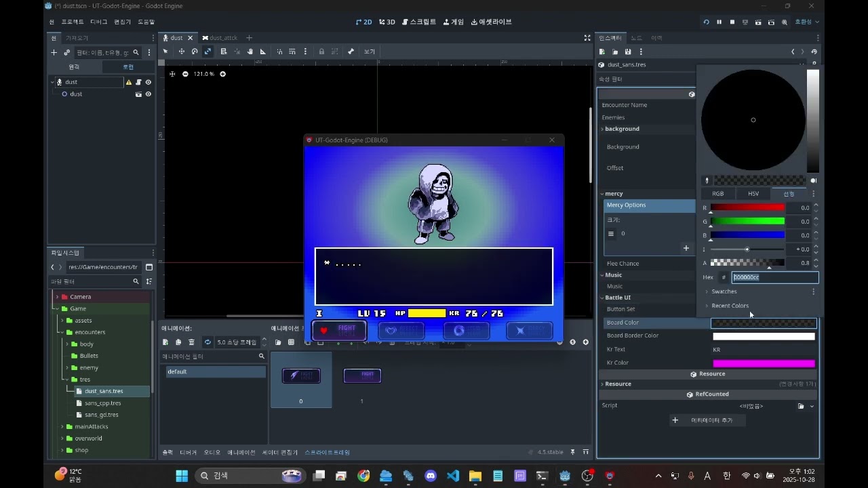The image size is (868, 488).
Task: Activate the Rotate Mode tool
Action: 195,52
